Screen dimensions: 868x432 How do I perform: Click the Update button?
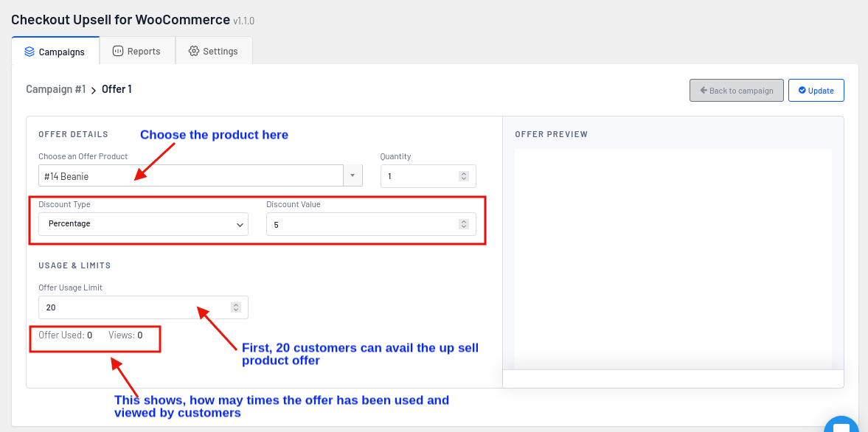pyautogui.click(x=816, y=90)
